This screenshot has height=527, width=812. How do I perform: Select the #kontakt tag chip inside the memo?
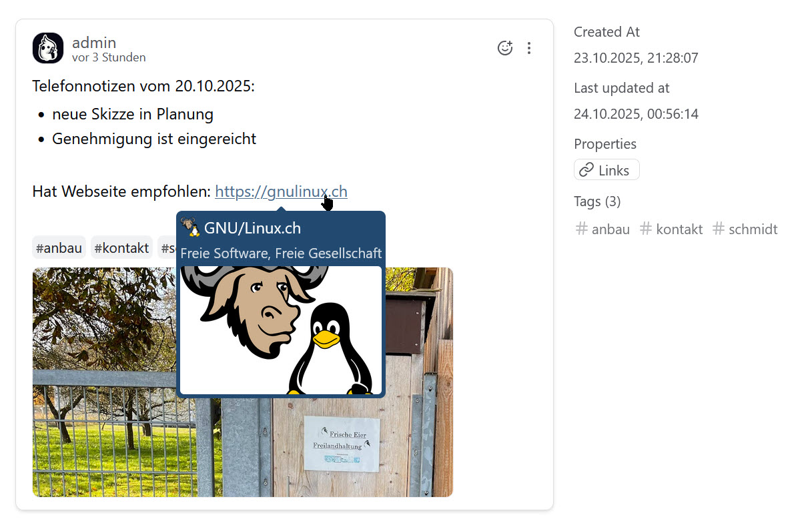121,248
